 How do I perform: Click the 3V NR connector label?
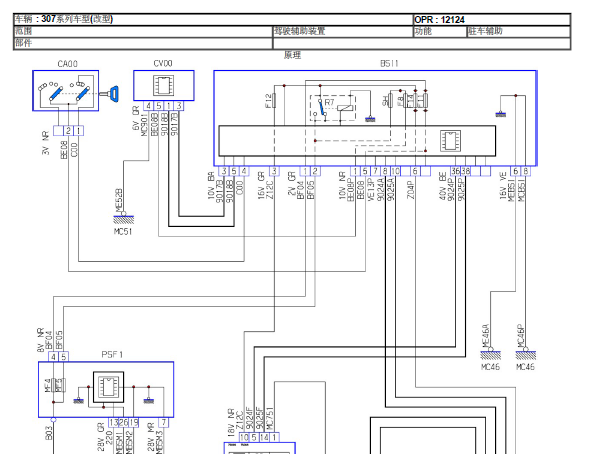[46, 144]
